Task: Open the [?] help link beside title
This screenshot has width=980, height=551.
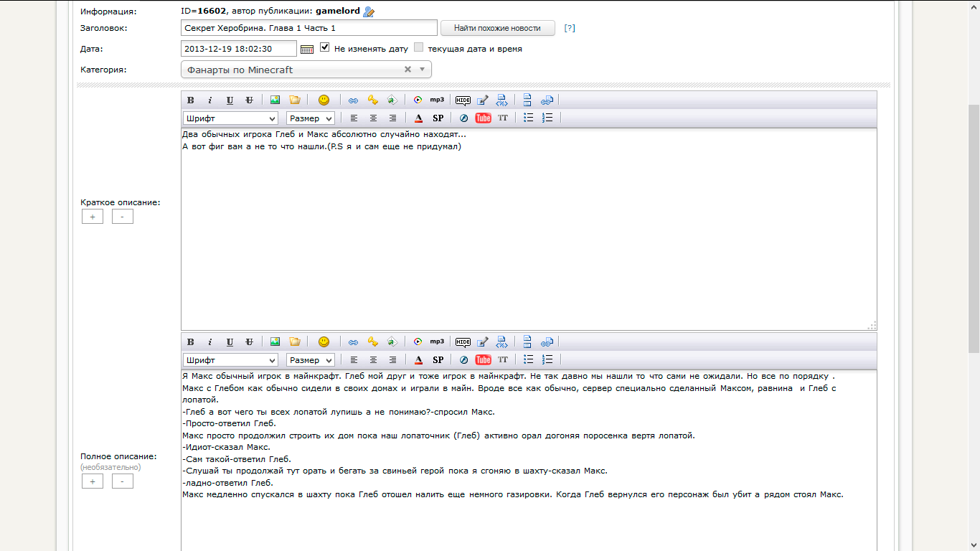Action: click(570, 28)
